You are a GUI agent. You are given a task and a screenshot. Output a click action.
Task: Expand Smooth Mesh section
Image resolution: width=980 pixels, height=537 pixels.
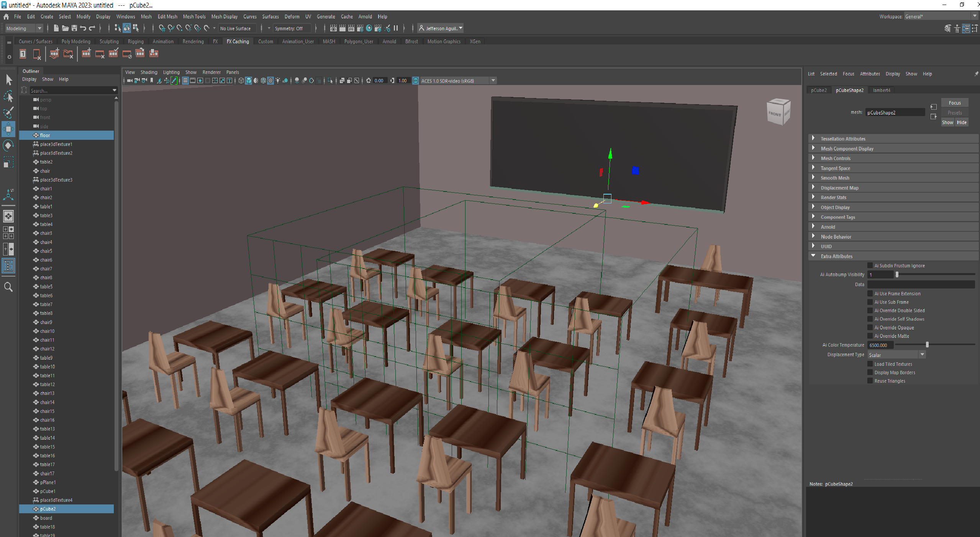(893, 178)
